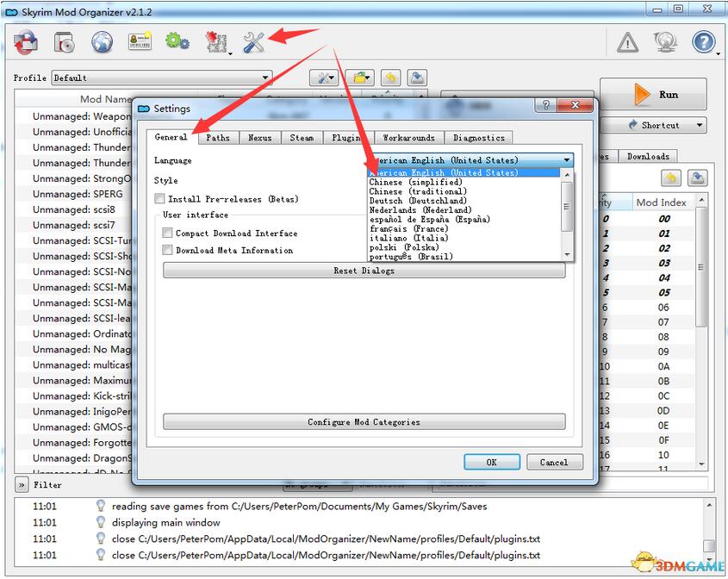Open the Settings wrench and screwdriver icon
Screen dimensions: 728x579
click(253, 42)
